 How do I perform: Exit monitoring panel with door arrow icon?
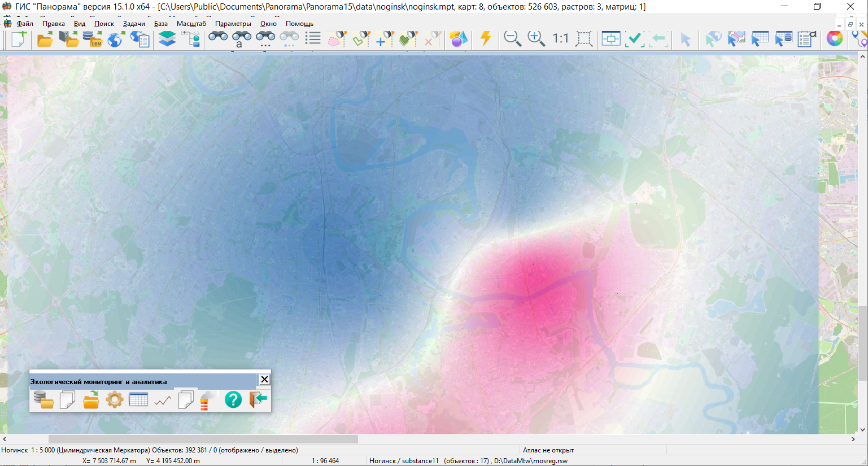click(258, 399)
